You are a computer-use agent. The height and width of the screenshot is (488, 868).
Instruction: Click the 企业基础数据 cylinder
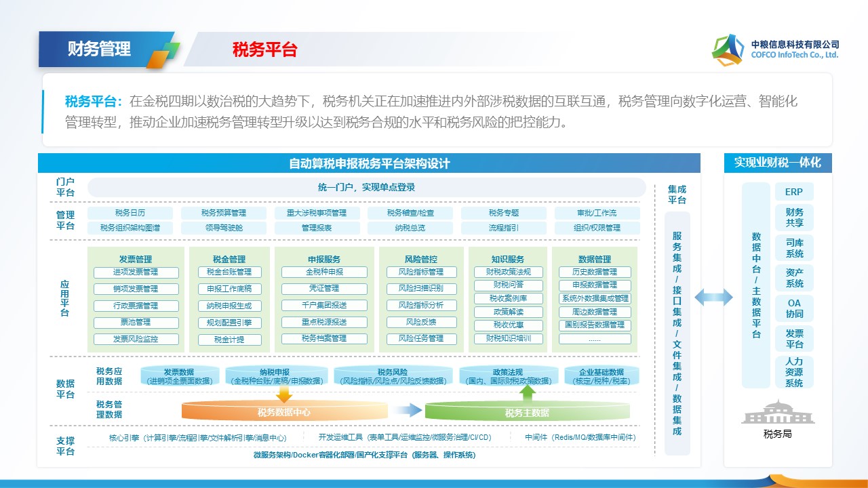pos(601,376)
